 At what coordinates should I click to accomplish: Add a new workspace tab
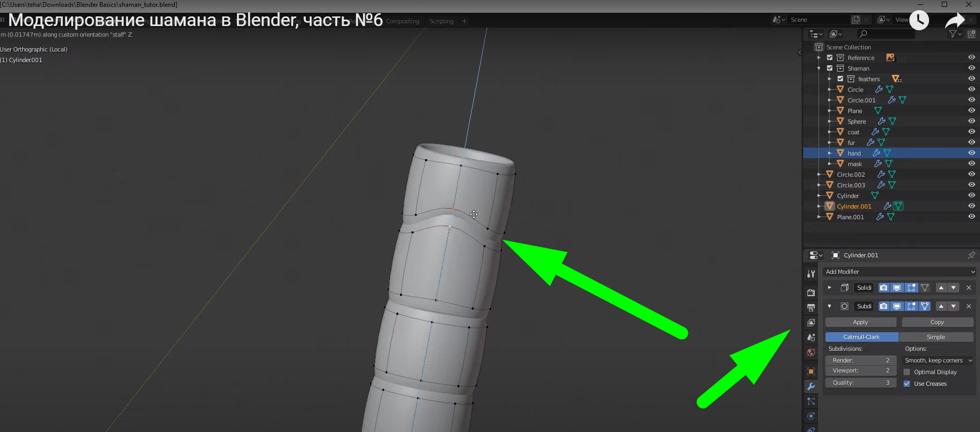(464, 21)
